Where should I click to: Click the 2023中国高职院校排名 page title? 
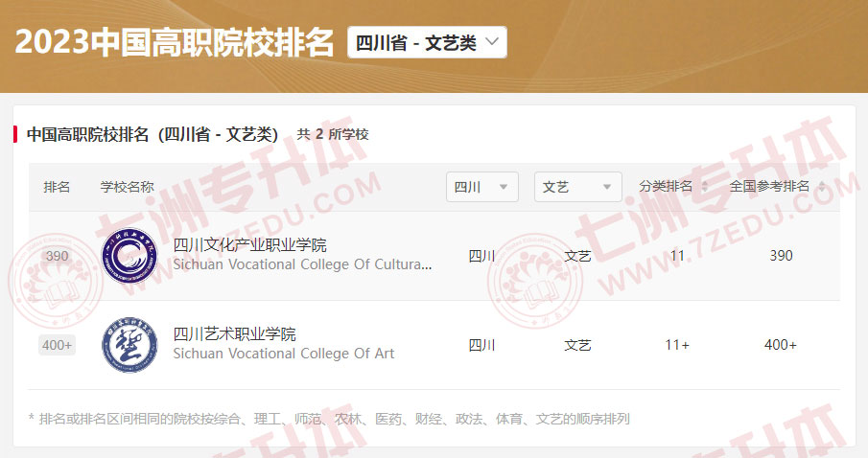pos(175,42)
